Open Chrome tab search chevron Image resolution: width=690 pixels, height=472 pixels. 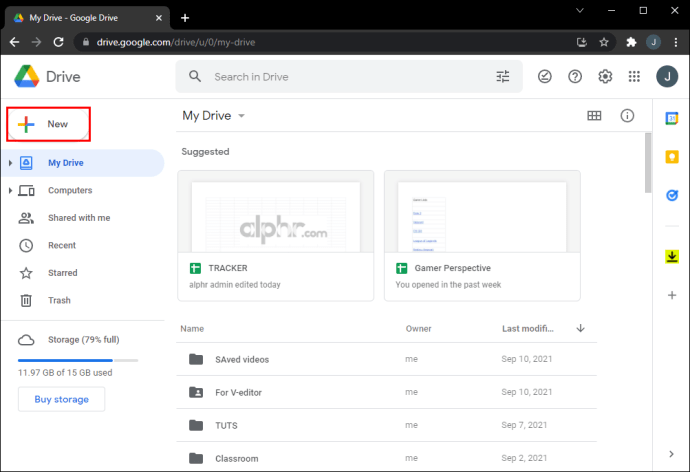pos(580,10)
